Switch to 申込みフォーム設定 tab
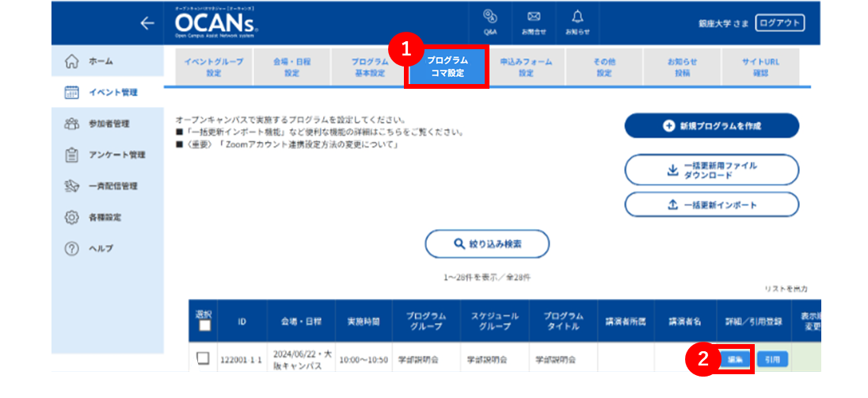 (x=526, y=67)
